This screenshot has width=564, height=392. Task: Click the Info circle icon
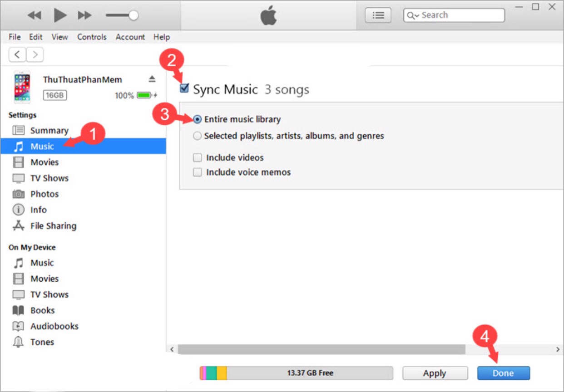pyautogui.click(x=18, y=210)
